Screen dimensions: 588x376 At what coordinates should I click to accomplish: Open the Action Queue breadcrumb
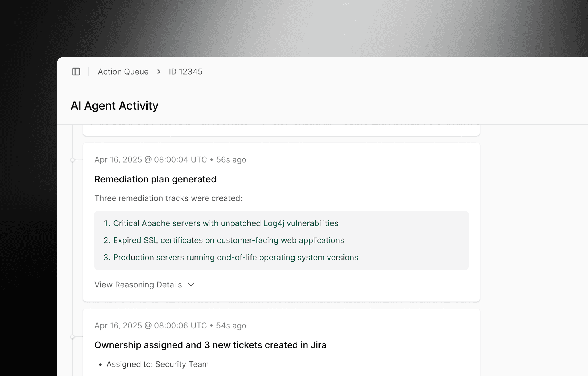point(123,71)
